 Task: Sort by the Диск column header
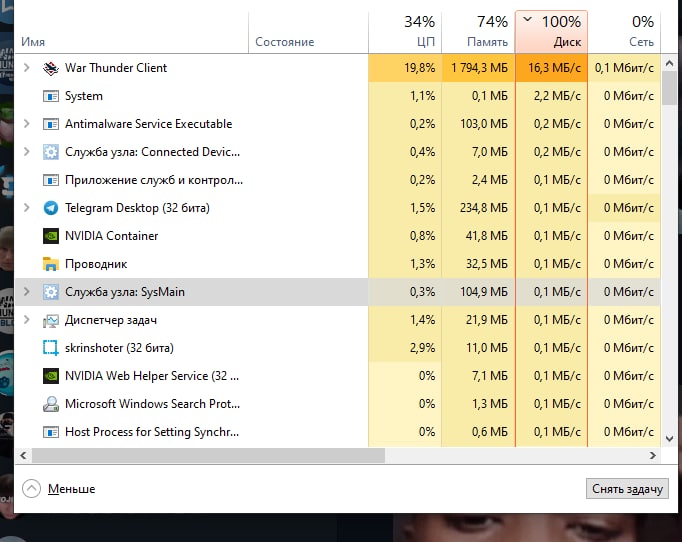(x=551, y=31)
